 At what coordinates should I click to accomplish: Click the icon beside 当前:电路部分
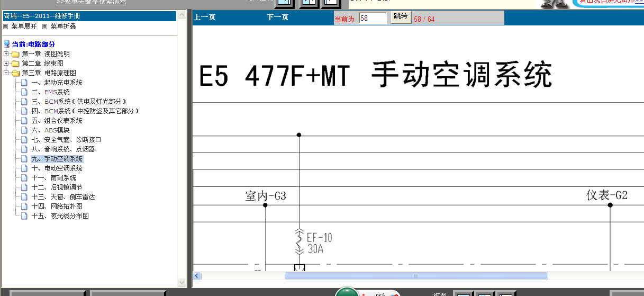point(6,44)
